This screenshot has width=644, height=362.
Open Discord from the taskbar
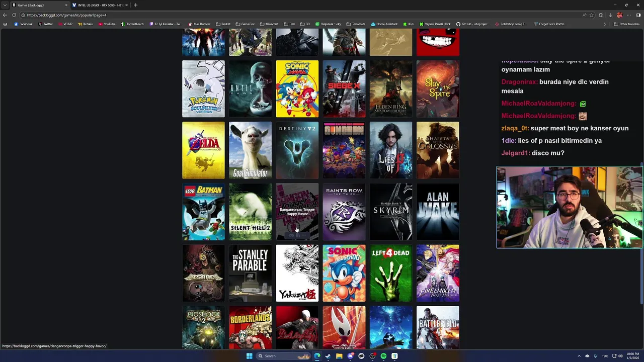coord(350,356)
